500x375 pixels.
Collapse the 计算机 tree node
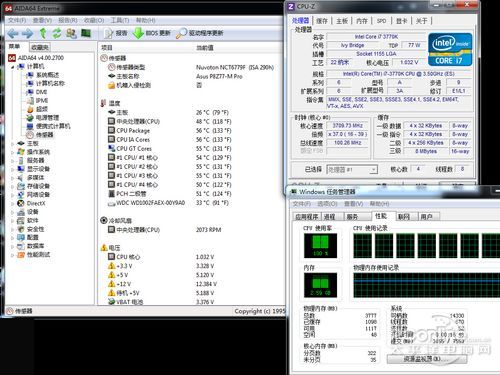pos(13,67)
